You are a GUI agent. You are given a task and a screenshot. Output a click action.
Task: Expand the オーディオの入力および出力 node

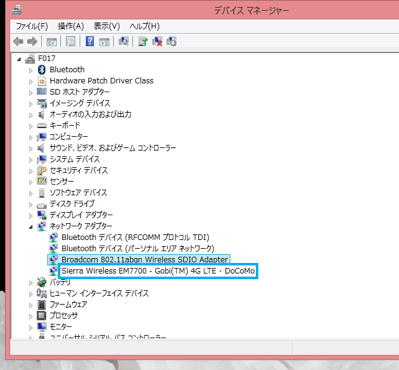(x=31, y=115)
